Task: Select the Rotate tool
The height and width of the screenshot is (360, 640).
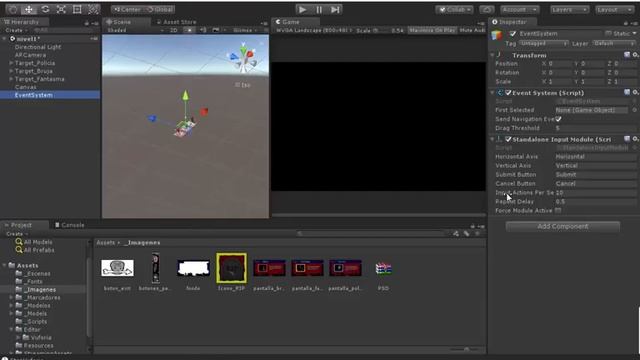Action: click(45, 9)
